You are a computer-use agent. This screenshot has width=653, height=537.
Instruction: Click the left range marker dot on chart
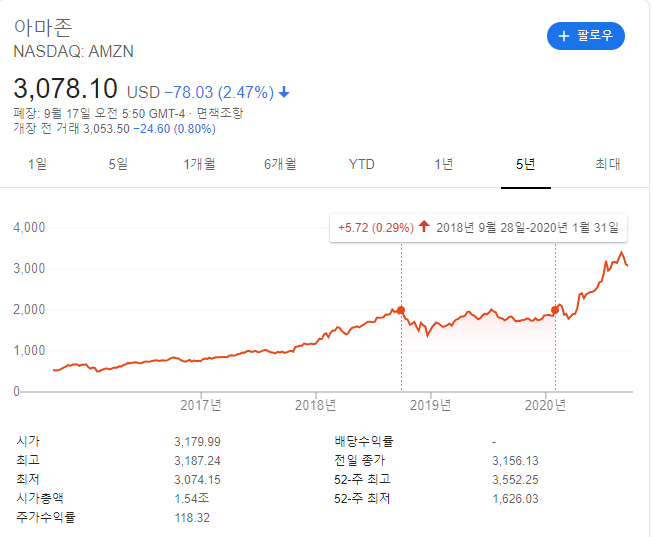pos(402,310)
